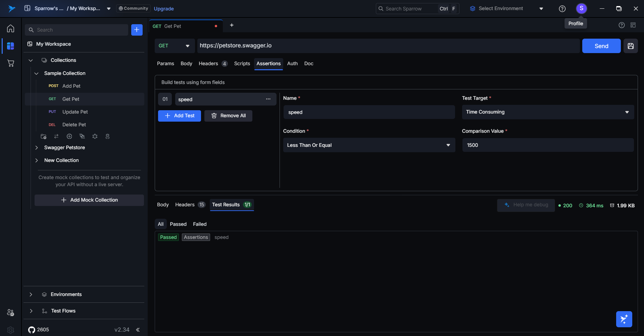
Task: Select the Update Pet PUT request
Action: (x=75, y=112)
